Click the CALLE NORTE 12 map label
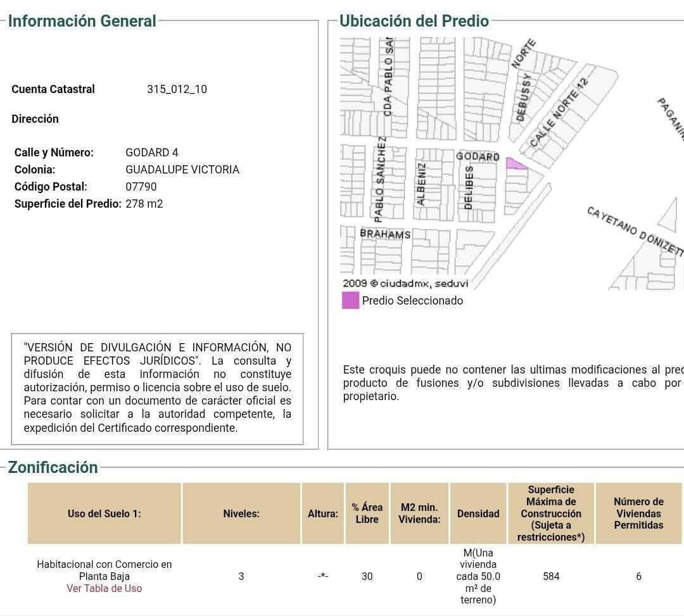The image size is (684, 616). tap(559, 113)
